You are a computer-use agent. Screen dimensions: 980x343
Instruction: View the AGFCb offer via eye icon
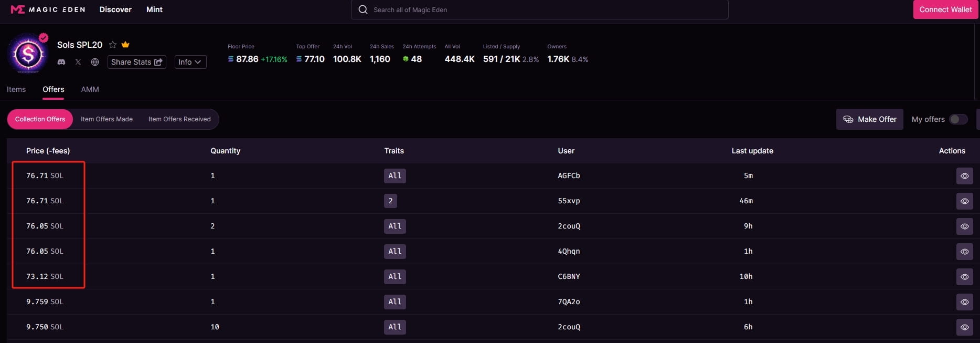click(x=964, y=176)
